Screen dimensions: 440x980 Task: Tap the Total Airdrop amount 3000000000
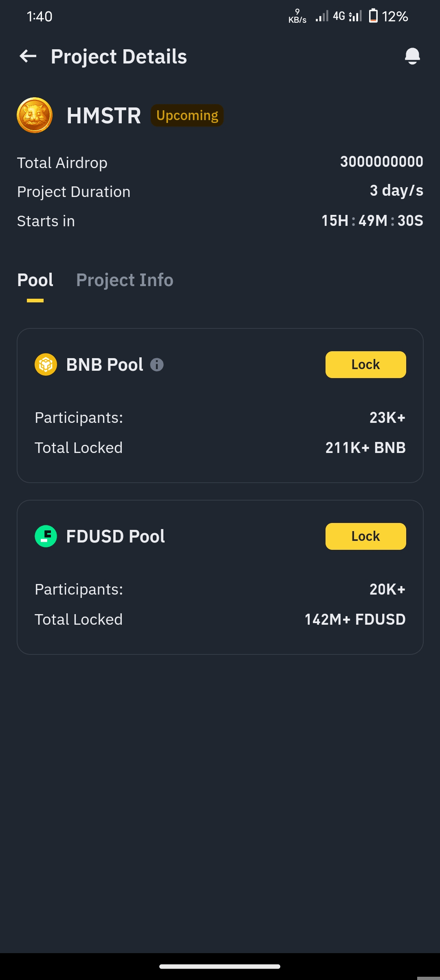381,162
